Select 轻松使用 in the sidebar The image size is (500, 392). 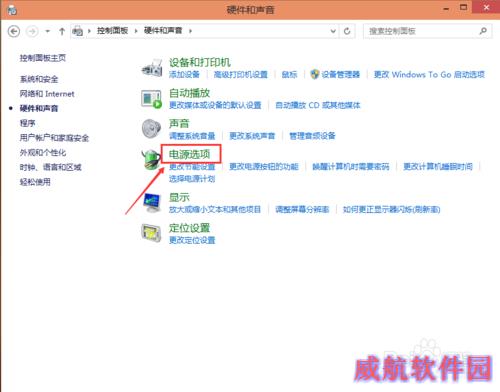[x=35, y=182]
